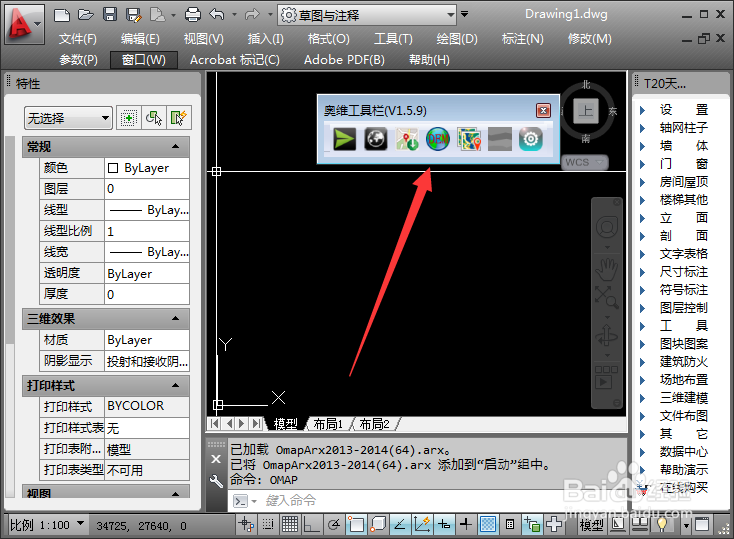
Task: Click the gray terrain layers icon in 奥维工具栏
Action: (x=499, y=140)
